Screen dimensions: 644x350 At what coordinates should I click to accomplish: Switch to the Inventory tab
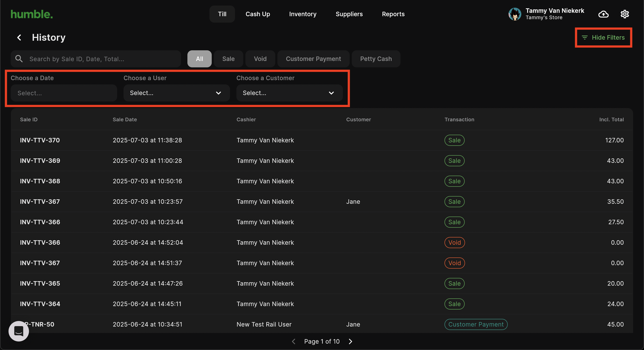click(x=303, y=14)
